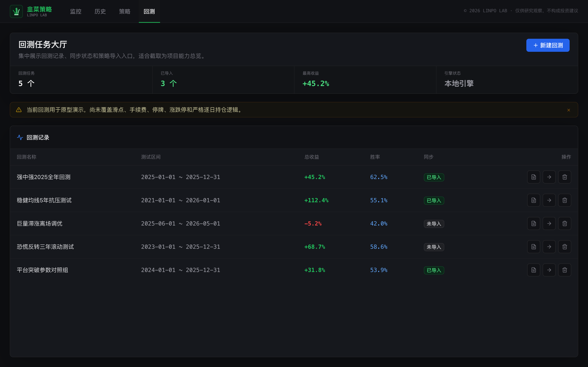Click arrow icon for 平台突破参数对照组 row
This screenshot has height=367, width=588.
click(549, 270)
